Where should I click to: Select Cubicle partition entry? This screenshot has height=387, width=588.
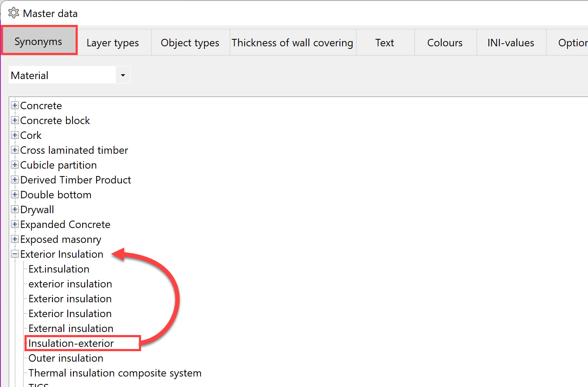coord(59,165)
